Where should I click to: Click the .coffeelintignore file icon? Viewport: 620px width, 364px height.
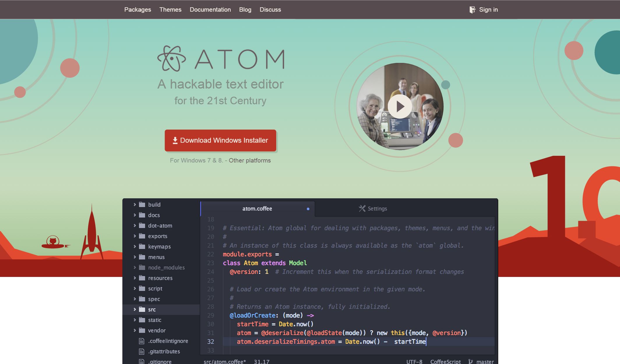tap(142, 341)
